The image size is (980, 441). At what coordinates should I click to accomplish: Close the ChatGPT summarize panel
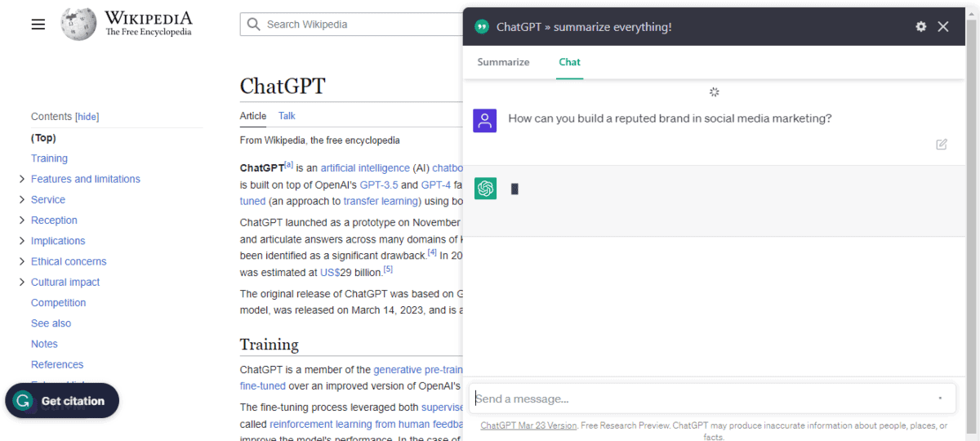[943, 27]
